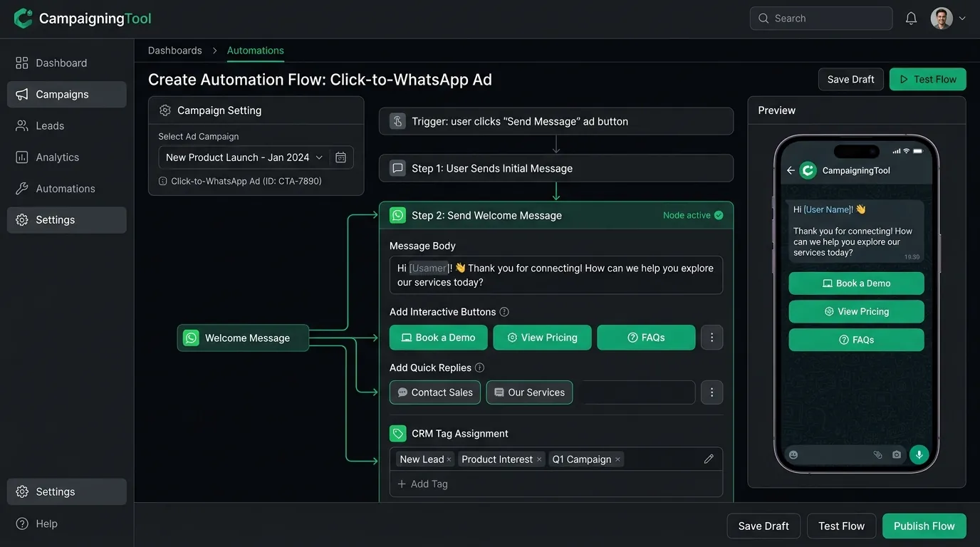
Task: Click Book a Demo button in editor
Action: (x=438, y=338)
